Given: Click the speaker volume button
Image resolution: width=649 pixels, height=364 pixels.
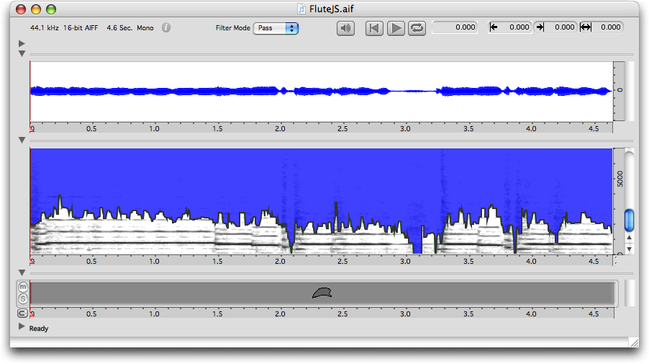Looking at the screenshot, I should (346, 28).
